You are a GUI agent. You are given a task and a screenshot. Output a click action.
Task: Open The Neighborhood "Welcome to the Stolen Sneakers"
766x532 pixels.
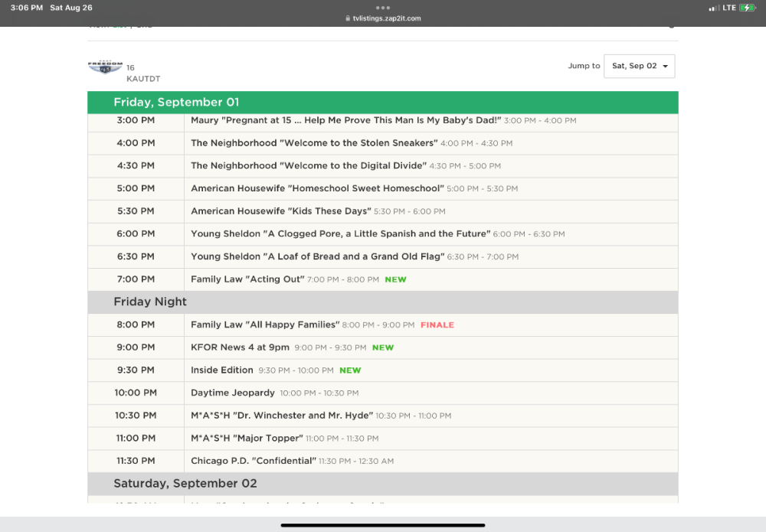[x=314, y=143]
